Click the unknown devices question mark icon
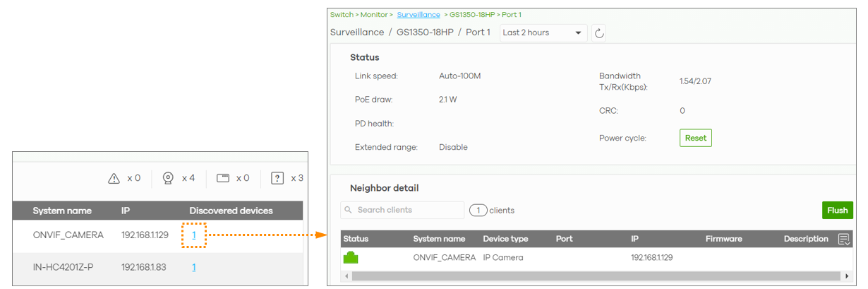This screenshot has width=868, height=289. (277, 179)
